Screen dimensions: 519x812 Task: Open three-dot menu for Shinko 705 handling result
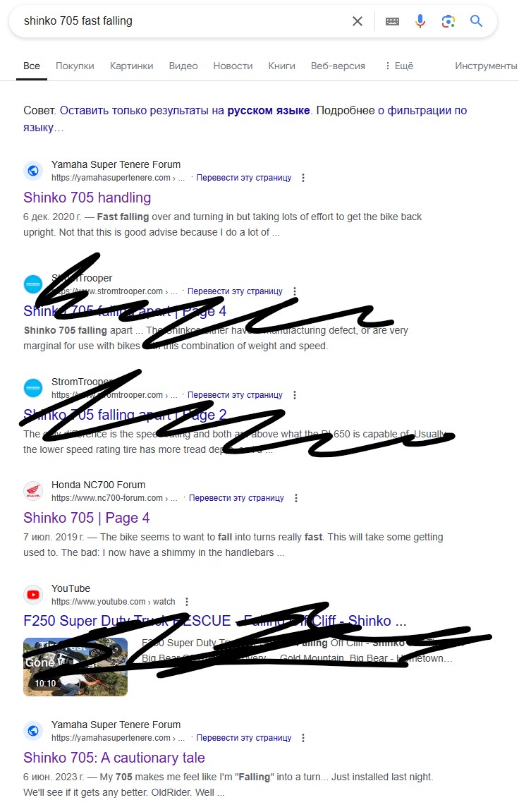[303, 178]
